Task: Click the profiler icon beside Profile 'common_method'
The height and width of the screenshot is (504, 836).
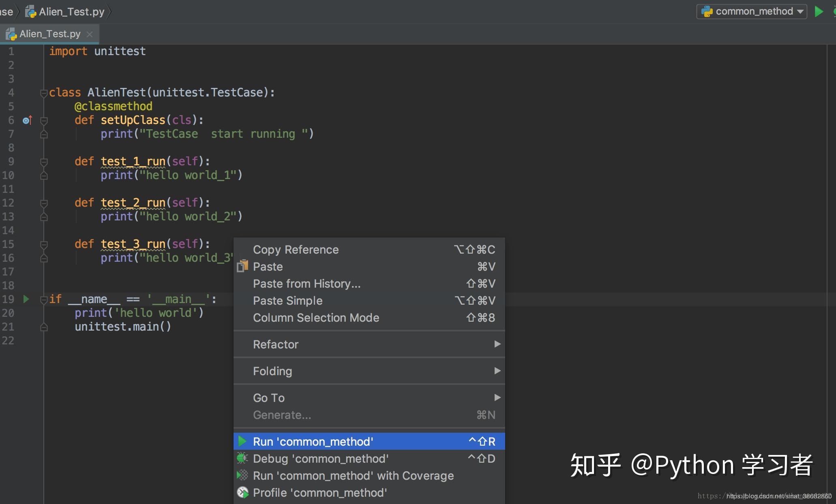Action: [x=243, y=492]
